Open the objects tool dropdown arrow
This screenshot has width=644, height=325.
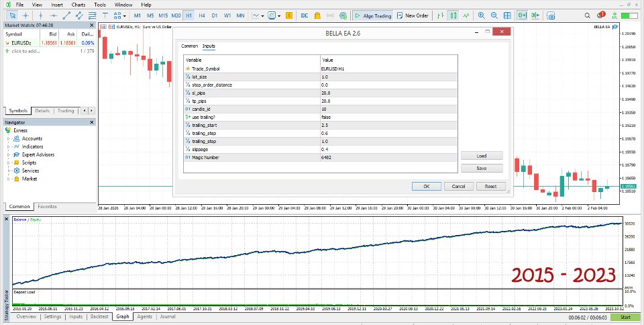coord(125,16)
